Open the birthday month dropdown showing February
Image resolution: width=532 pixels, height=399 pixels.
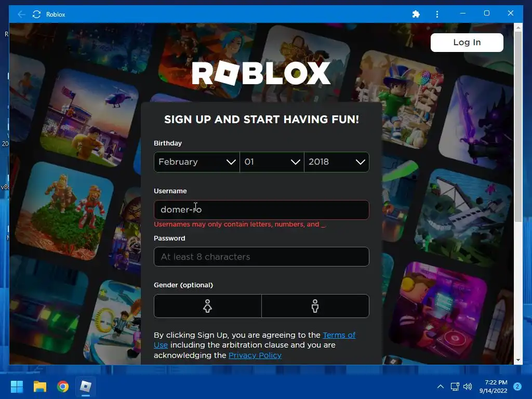pos(197,162)
